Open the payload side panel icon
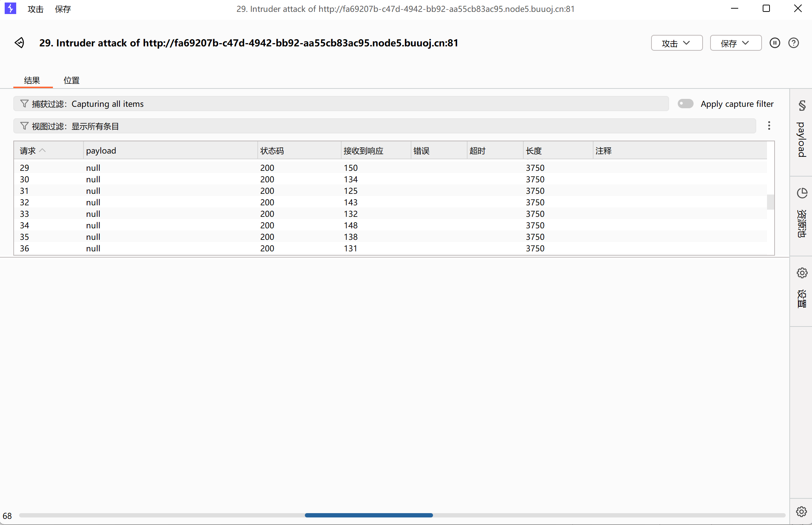Screen dimensions: 812x525 pos(802,106)
